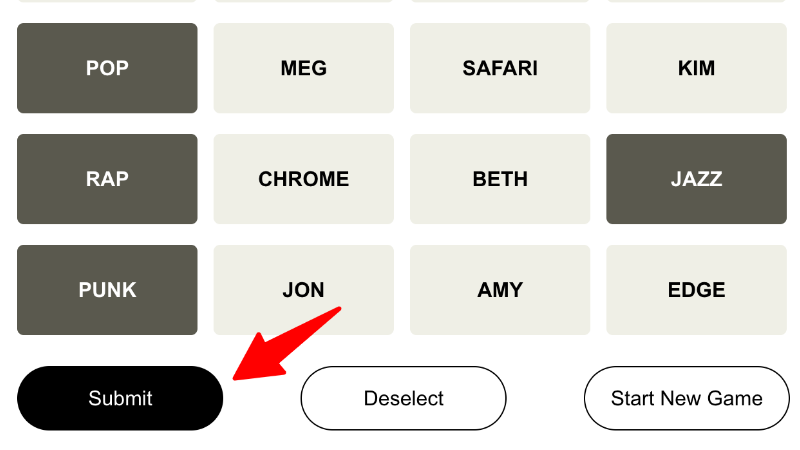The height and width of the screenshot is (450, 800).
Task: Pick the KIM word tile
Action: 696,68
